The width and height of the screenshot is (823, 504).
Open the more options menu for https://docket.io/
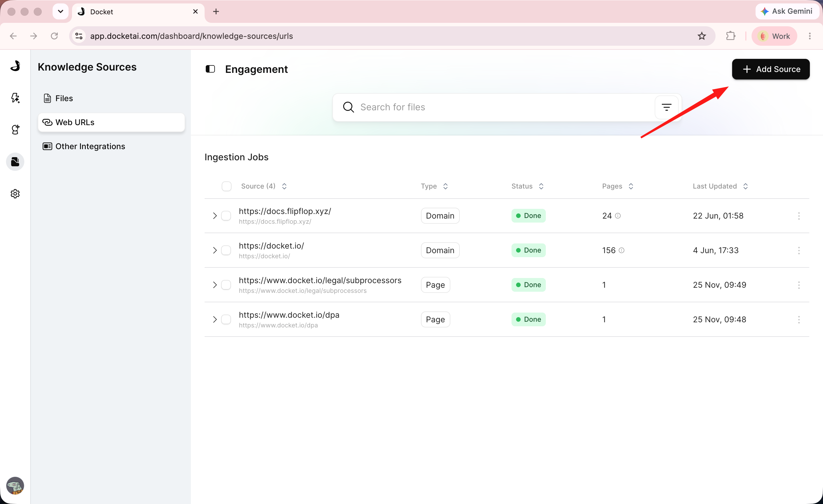799,251
